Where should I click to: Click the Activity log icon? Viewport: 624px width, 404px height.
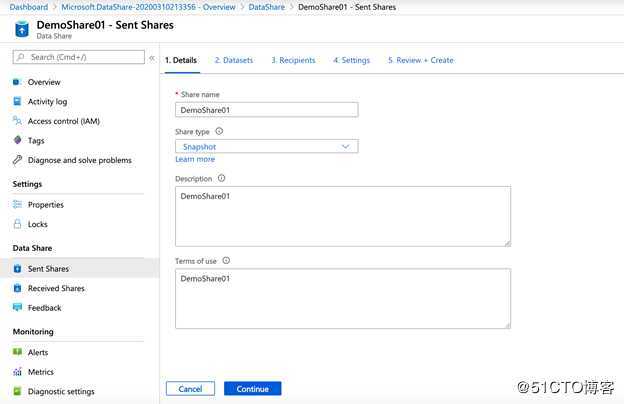click(x=17, y=101)
